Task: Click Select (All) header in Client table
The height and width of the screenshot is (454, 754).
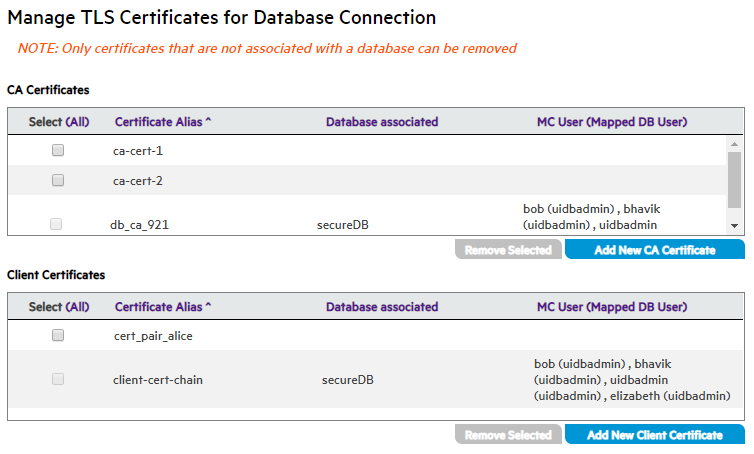Action: click(59, 307)
